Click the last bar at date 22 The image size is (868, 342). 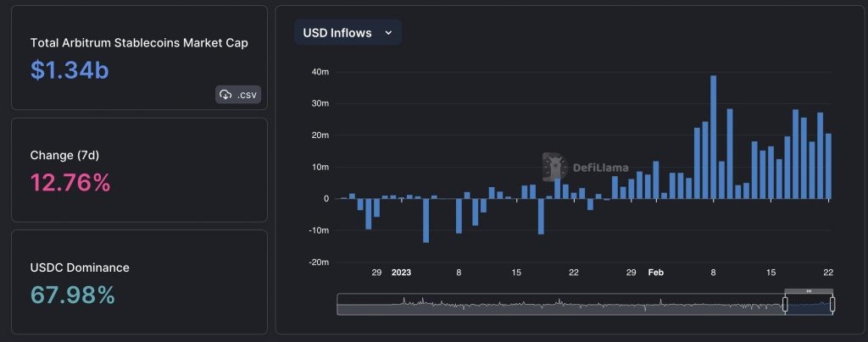pos(828,166)
